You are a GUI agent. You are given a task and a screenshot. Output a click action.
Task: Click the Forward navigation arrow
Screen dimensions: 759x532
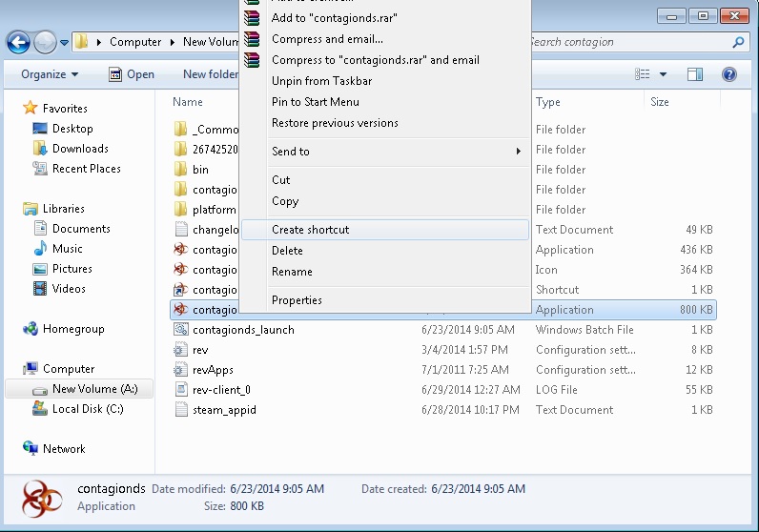pyautogui.click(x=45, y=42)
